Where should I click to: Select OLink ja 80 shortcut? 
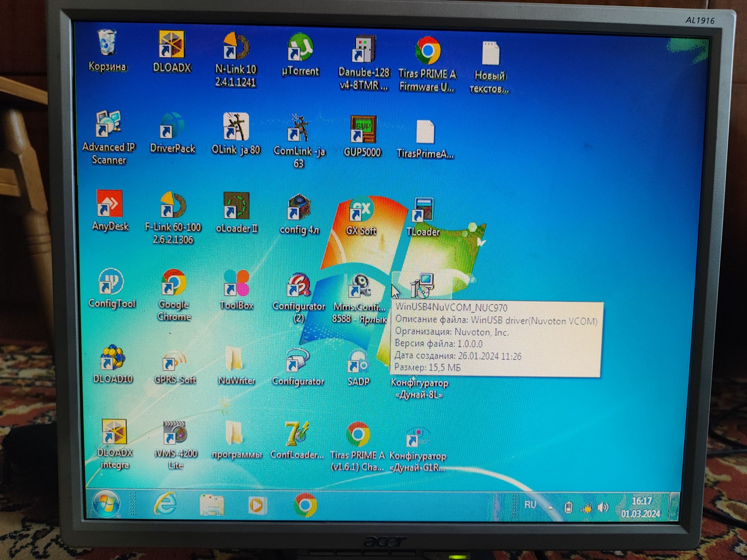coord(236,134)
